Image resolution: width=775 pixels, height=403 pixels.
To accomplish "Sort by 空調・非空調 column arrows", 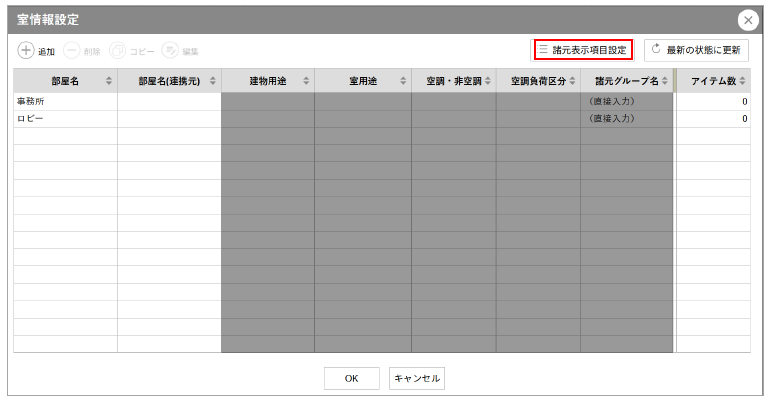I will tap(488, 81).
